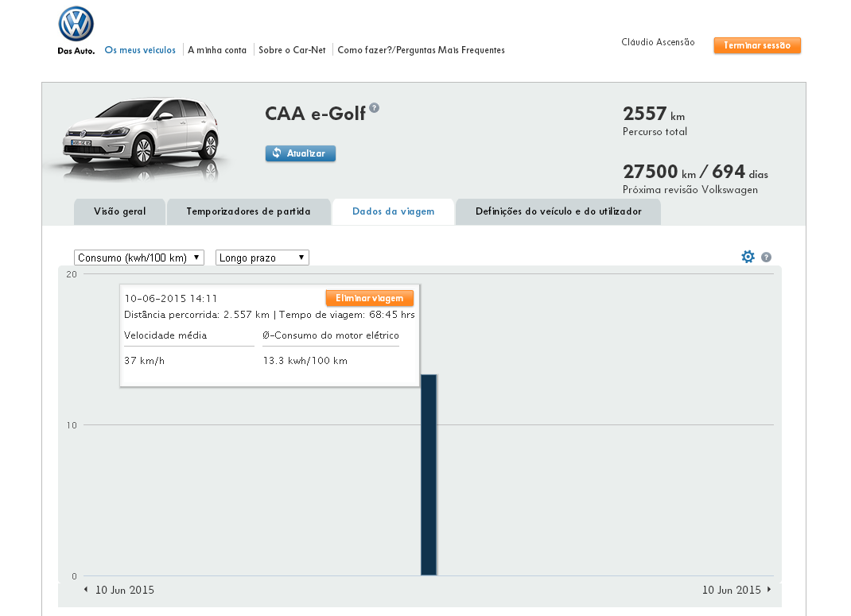Screen dimensions: 851x616
Task: Click the dark blue consumption bar
Action: pyautogui.click(x=429, y=475)
